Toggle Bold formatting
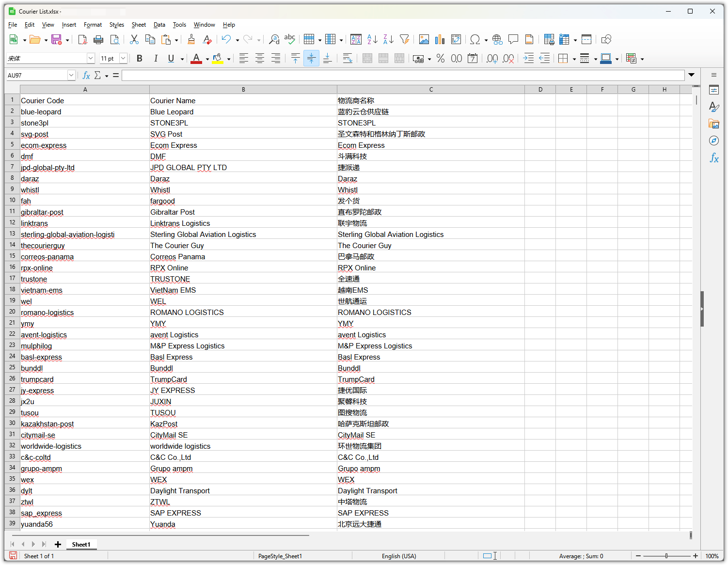 point(140,59)
